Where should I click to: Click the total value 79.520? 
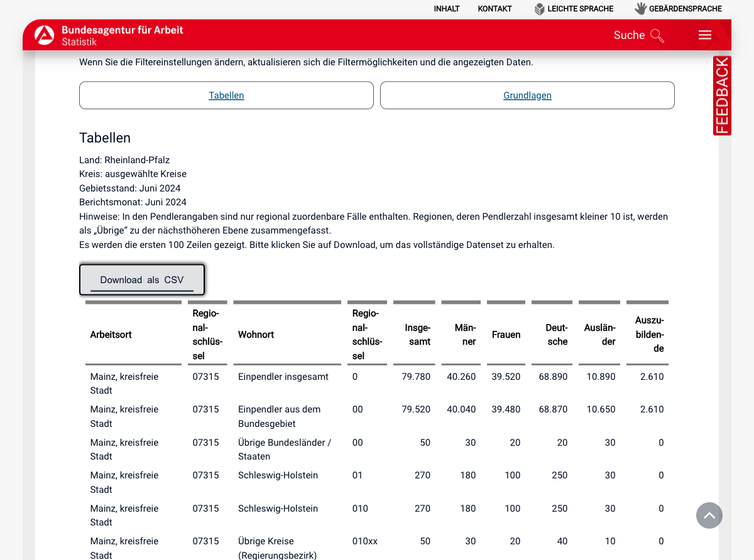[416, 409]
